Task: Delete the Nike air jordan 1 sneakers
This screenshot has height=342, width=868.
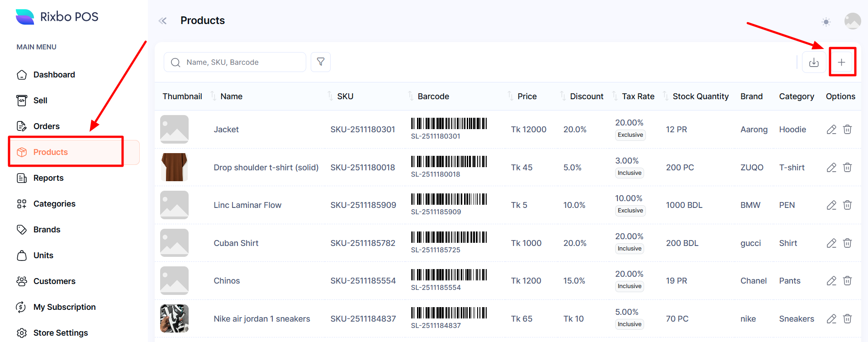Action: 848,319
